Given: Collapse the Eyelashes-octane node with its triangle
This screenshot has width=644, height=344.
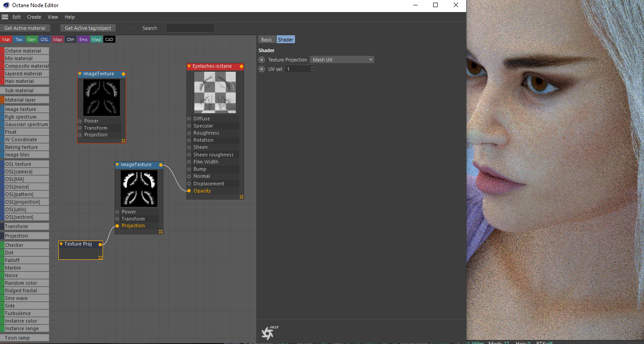Looking at the screenshot, I should pos(189,66).
